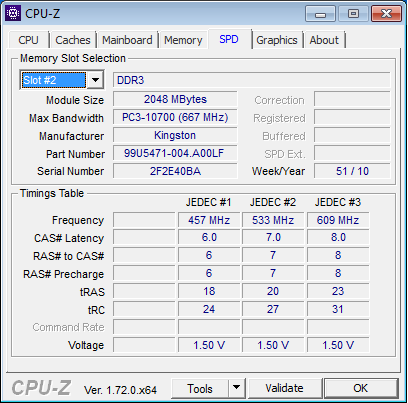Click the 7.0 CAS# Latency value
This screenshot has width=408, height=403.
(273, 237)
